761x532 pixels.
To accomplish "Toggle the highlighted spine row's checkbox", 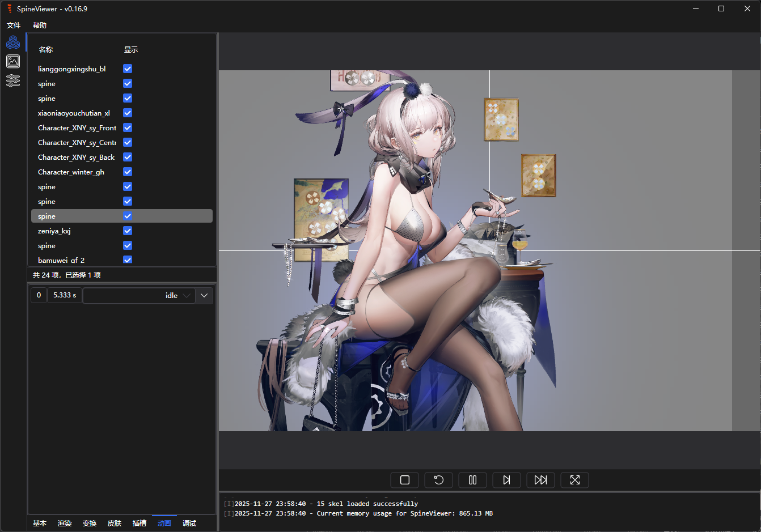I will 128,216.
